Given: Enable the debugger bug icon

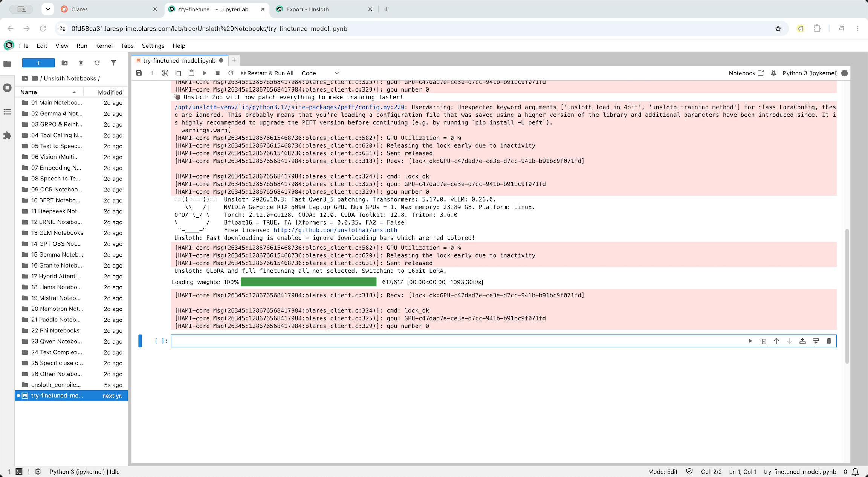Looking at the screenshot, I should coord(773,73).
